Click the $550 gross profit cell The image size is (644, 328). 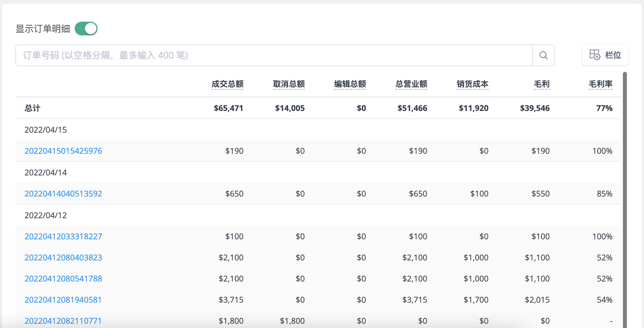pos(540,194)
